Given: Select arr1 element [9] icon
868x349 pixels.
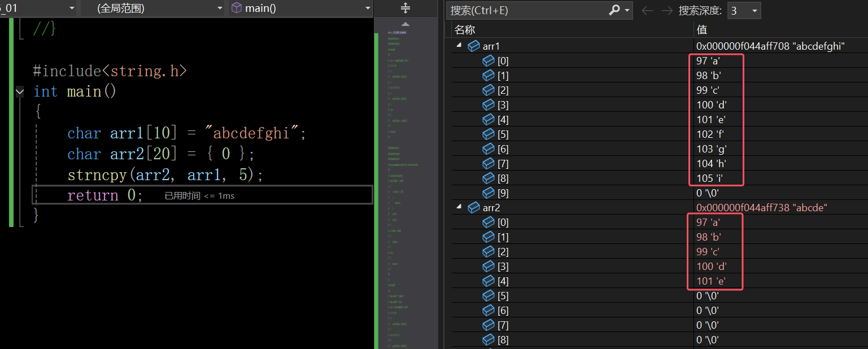Looking at the screenshot, I should pyautogui.click(x=488, y=193).
